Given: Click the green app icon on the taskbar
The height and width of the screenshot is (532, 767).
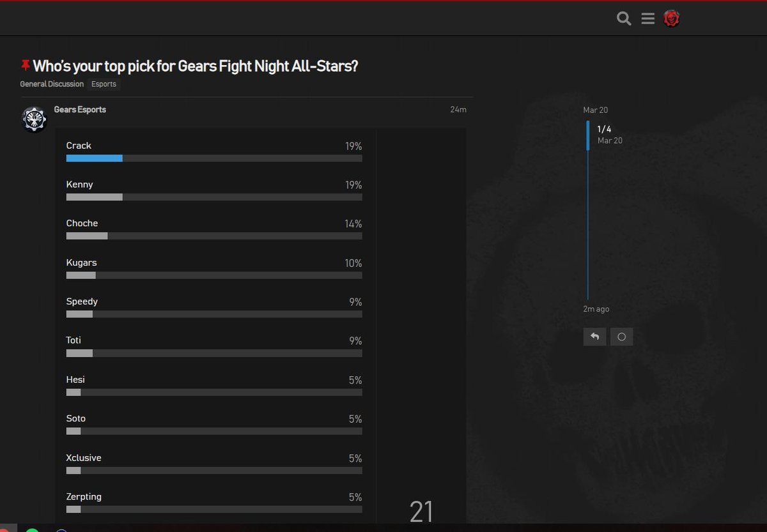Looking at the screenshot, I should [32, 529].
